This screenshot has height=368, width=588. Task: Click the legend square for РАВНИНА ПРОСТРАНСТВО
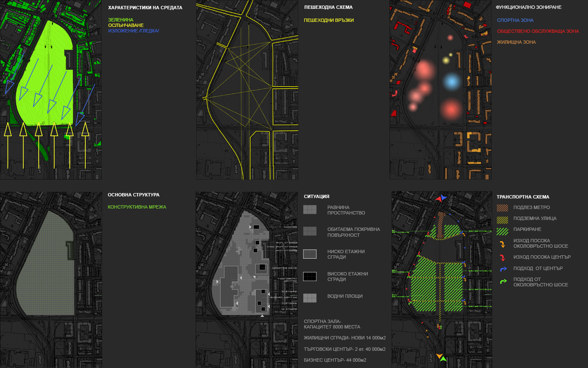click(310, 209)
